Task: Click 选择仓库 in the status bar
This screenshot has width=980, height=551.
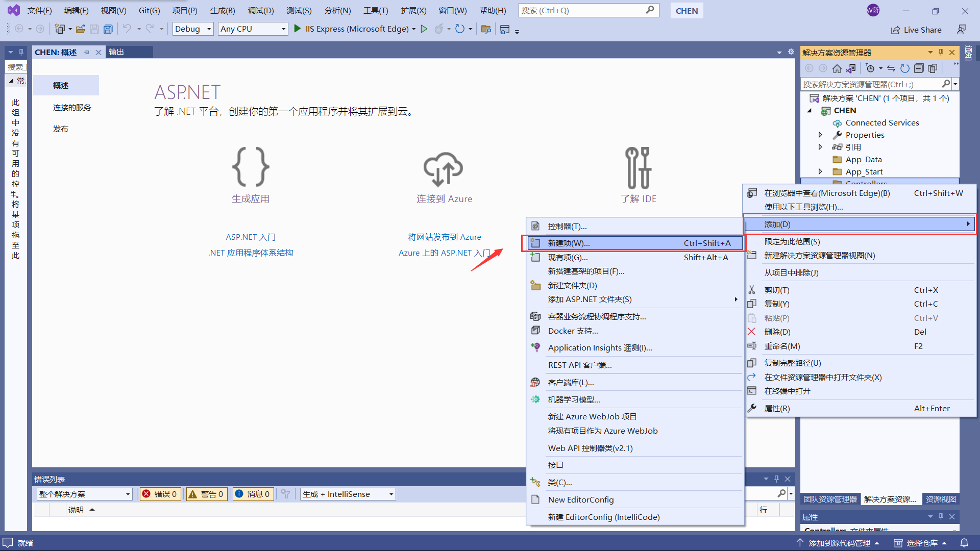Action: pos(920,543)
